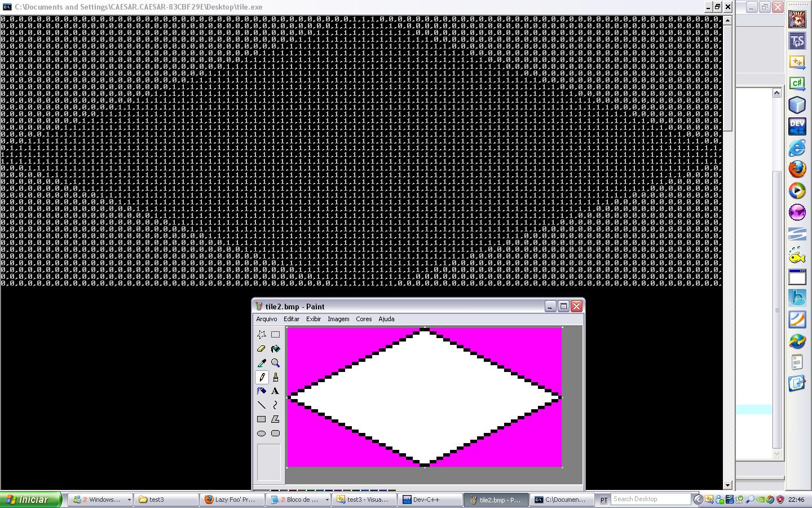
Task: Maximize the Paint window
Action: [563, 306]
